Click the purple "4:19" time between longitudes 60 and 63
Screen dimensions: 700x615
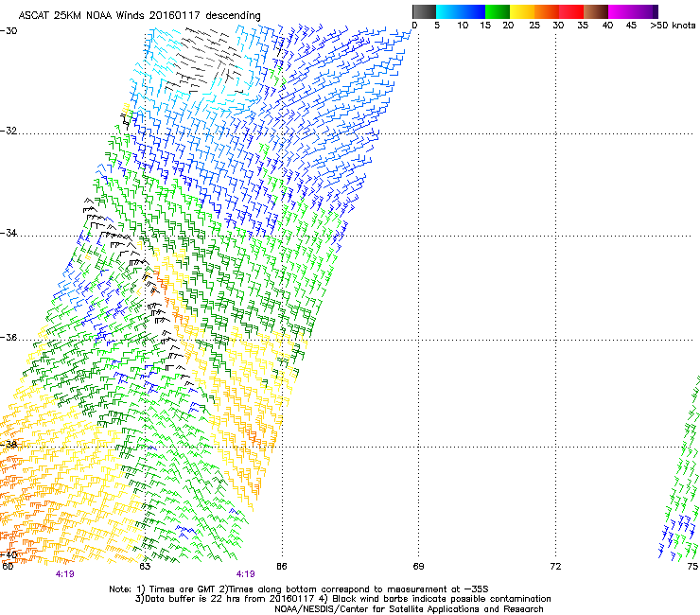tap(64, 574)
